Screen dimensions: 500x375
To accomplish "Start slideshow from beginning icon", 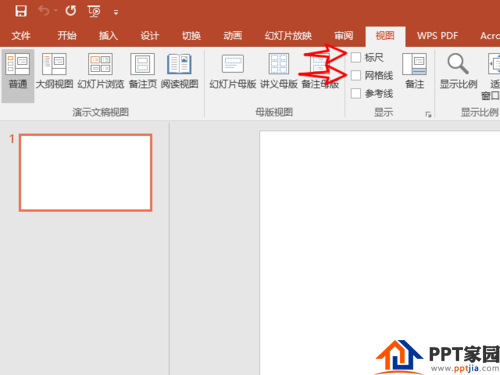I will pyautogui.click(x=94, y=11).
